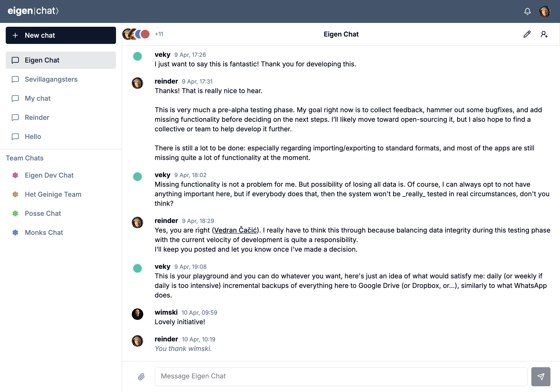Image resolution: width=560 pixels, height=392 pixels.
Task: Open the Hello chat
Action: point(33,137)
